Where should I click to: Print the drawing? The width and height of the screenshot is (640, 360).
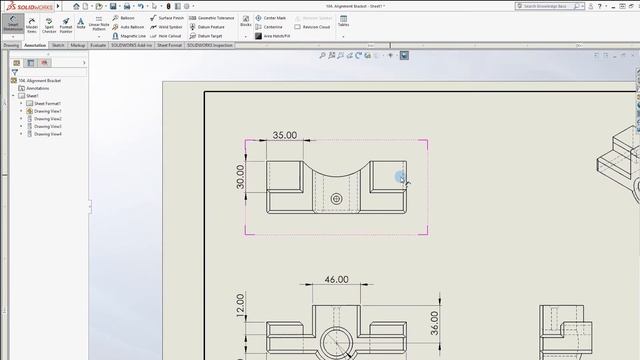pos(127,6)
